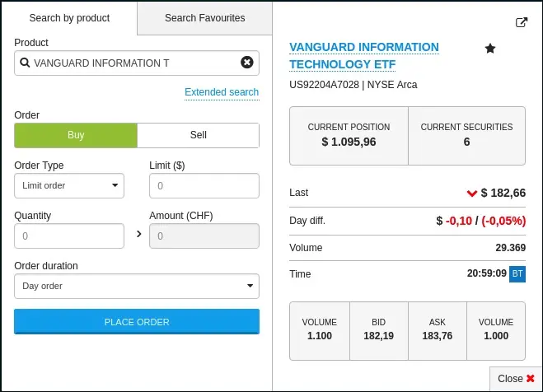The width and height of the screenshot is (543, 392).
Task: Click the BID 182,19 cell
Action: point(378,331)
